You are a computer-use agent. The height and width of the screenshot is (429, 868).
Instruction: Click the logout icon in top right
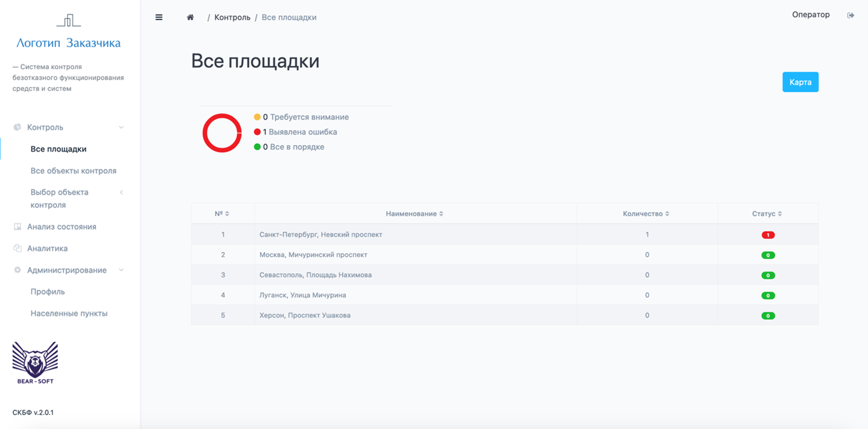[x=850, y=15]
